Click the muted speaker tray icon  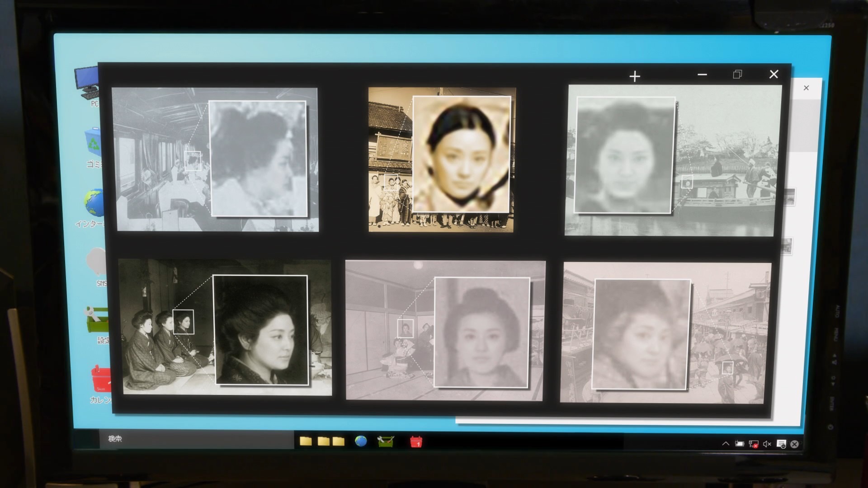(767, 444)
